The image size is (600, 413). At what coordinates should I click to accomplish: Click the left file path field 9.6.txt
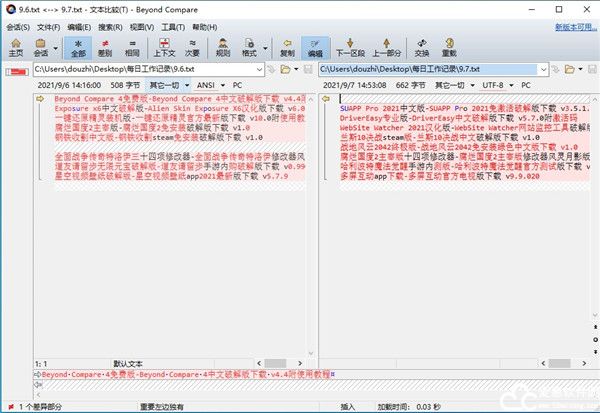point(144,69)
